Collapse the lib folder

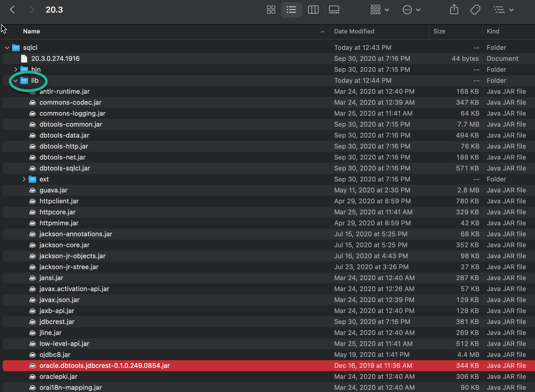click(16, 81)
